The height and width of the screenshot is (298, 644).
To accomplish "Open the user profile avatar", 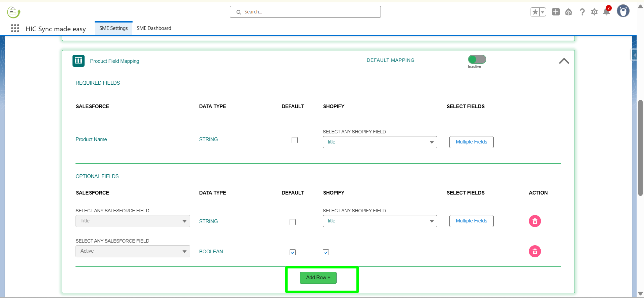I will 623,11.
